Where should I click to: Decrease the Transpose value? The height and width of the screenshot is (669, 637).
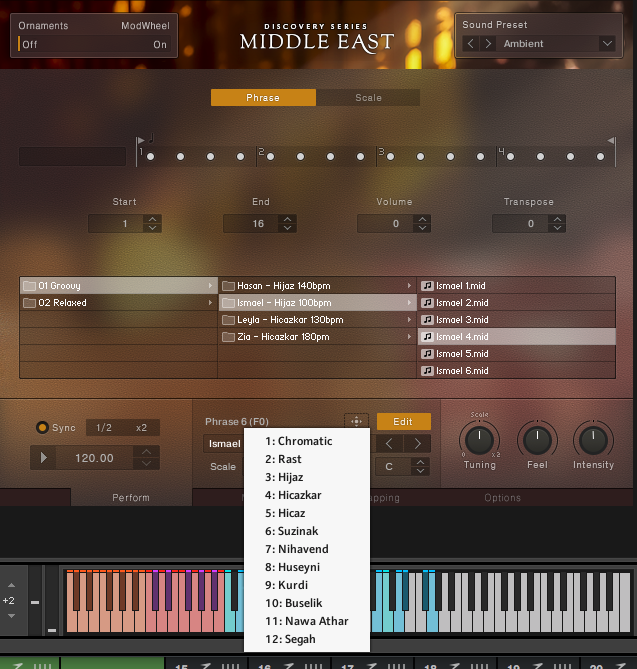pos(557,228)
